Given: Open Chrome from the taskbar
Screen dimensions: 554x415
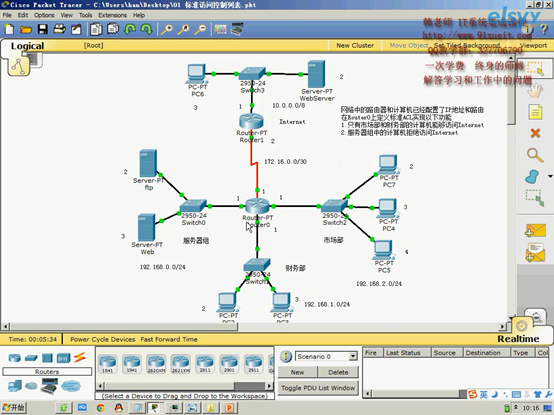Looking at the screenshot, I should 101,408.
